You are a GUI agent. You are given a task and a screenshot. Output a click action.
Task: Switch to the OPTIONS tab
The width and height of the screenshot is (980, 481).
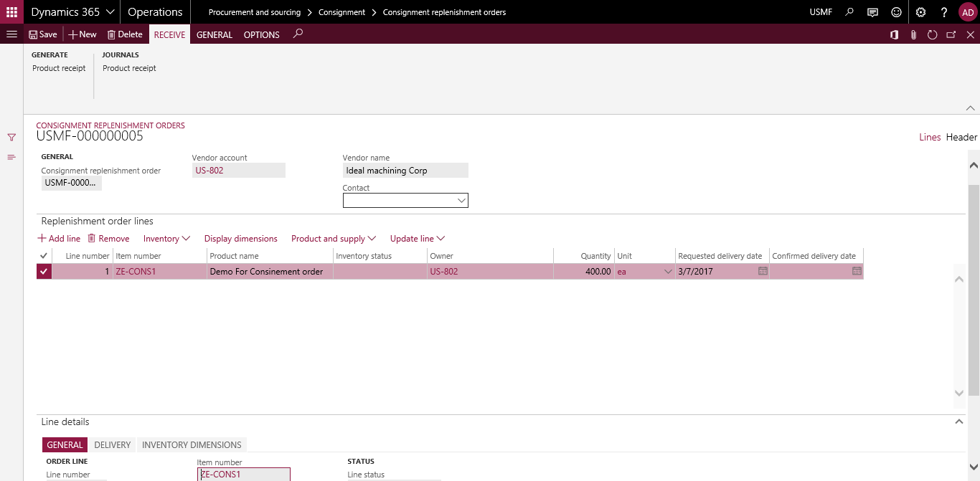coord(261,34)
